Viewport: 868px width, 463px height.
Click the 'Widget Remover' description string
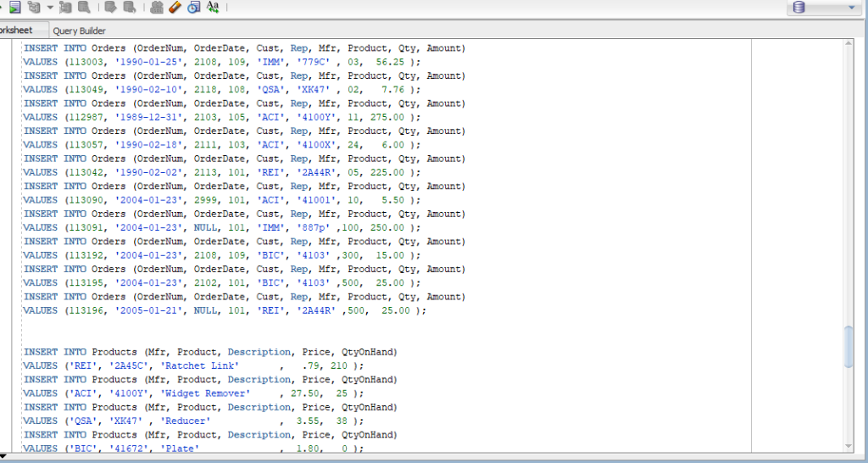click(205, 393)
